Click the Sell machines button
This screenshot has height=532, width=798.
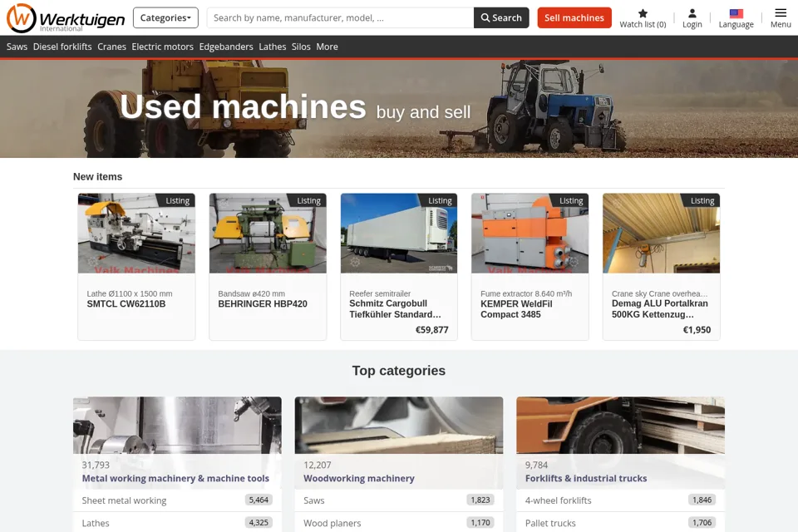click(x=574, y=17)
